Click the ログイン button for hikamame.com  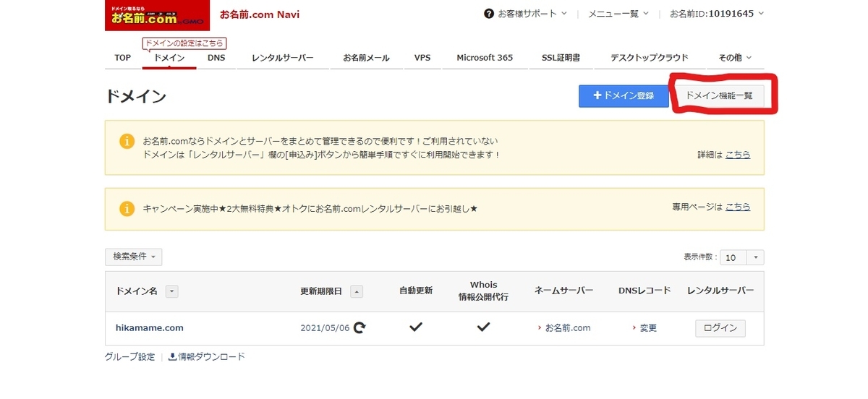click(x=720, y=328)
